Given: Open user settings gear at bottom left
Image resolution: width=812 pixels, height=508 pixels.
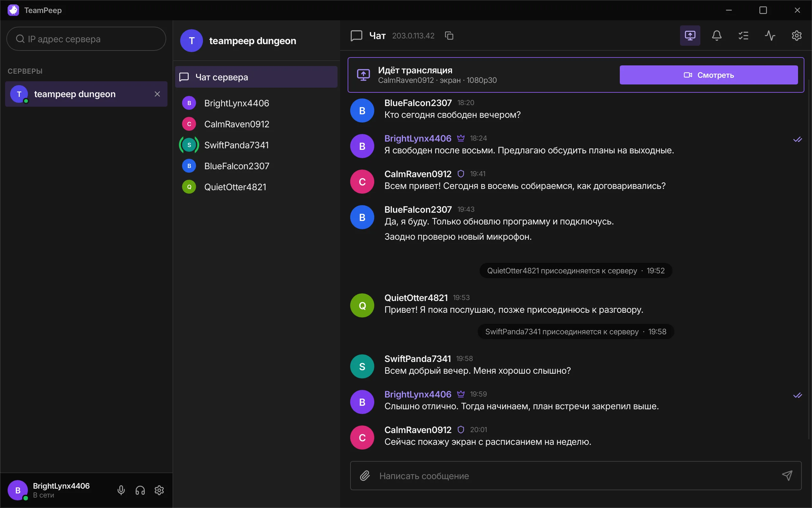Looking at the screenshot, I should [x=159, y=490].
